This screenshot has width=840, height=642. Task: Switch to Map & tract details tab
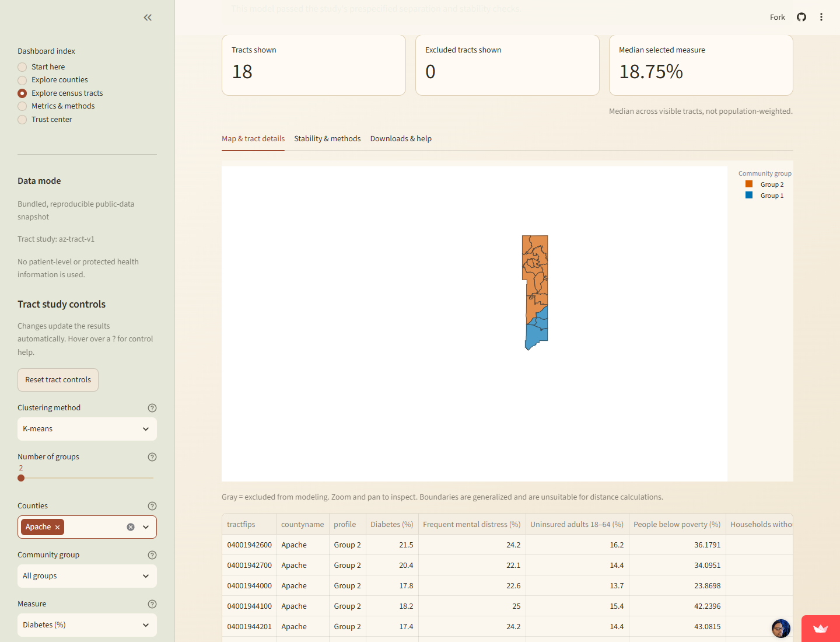pos(253,139)
